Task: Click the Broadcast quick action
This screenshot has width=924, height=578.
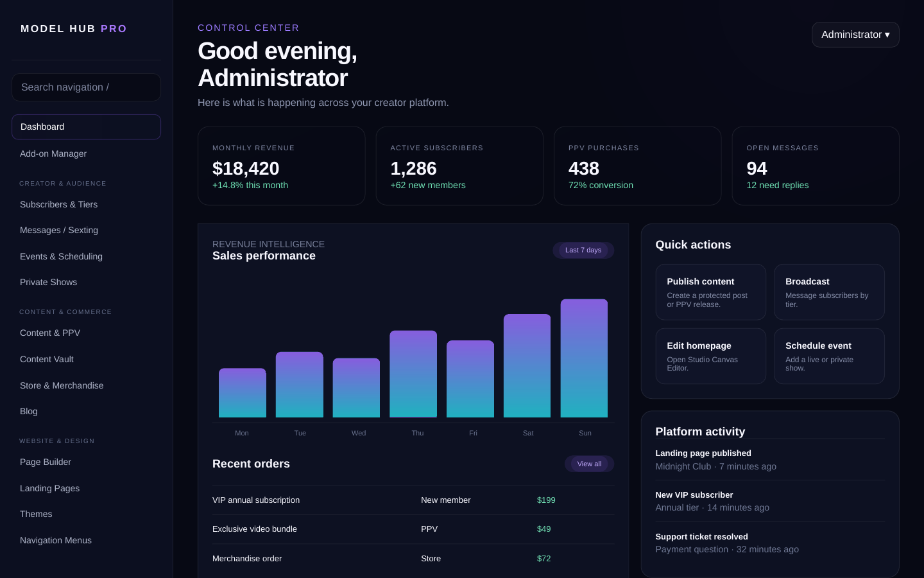Action: tap(829, 292)
